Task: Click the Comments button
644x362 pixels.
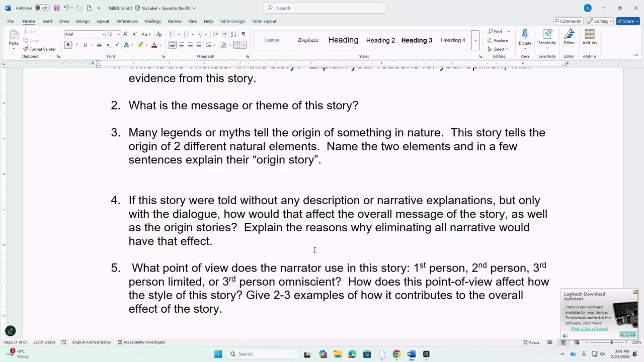Action: (567, 21)
